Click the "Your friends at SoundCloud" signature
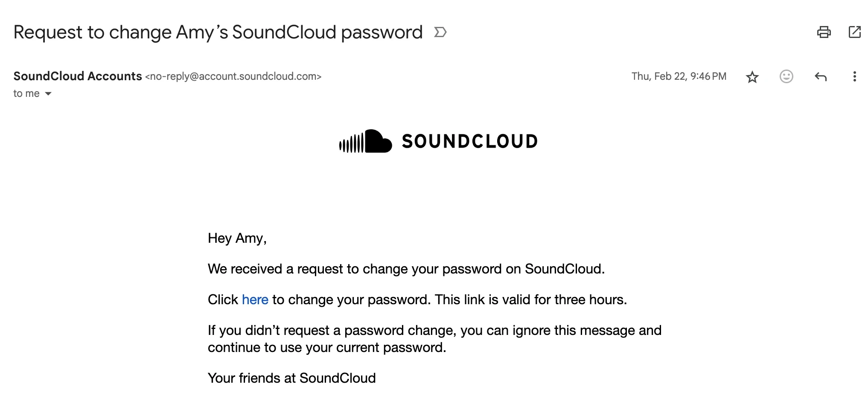 pos(291,378)
